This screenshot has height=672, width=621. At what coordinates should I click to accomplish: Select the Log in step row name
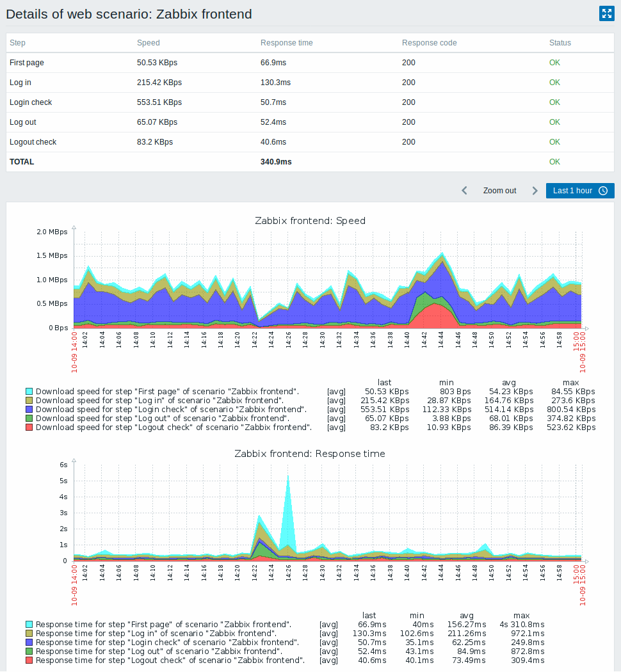(20, 83)
